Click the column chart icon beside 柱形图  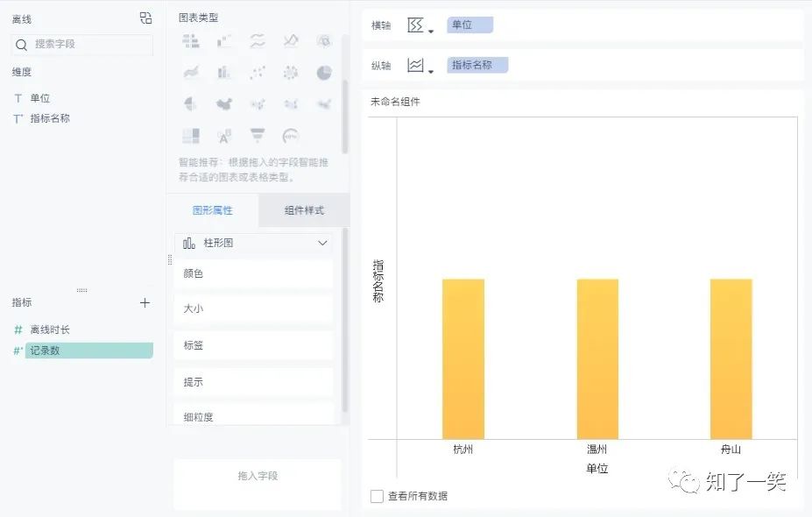pyautogui.click(x=189, y=243)
